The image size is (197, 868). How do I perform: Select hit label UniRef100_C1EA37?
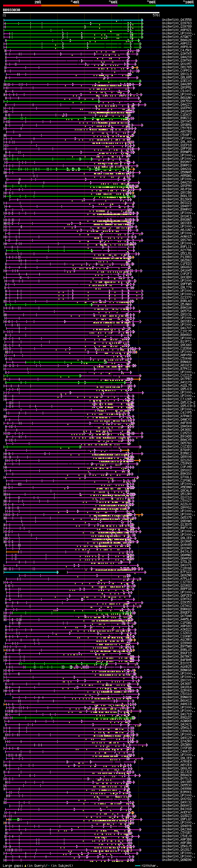[x=177, y=115]
